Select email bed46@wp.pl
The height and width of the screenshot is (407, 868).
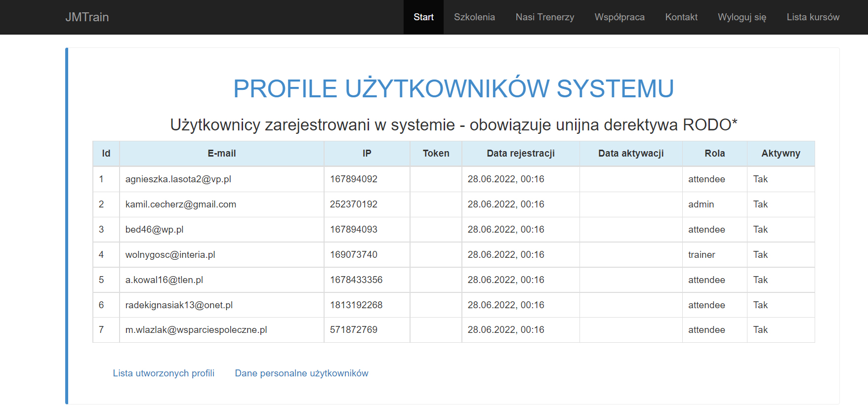(154, 230)
